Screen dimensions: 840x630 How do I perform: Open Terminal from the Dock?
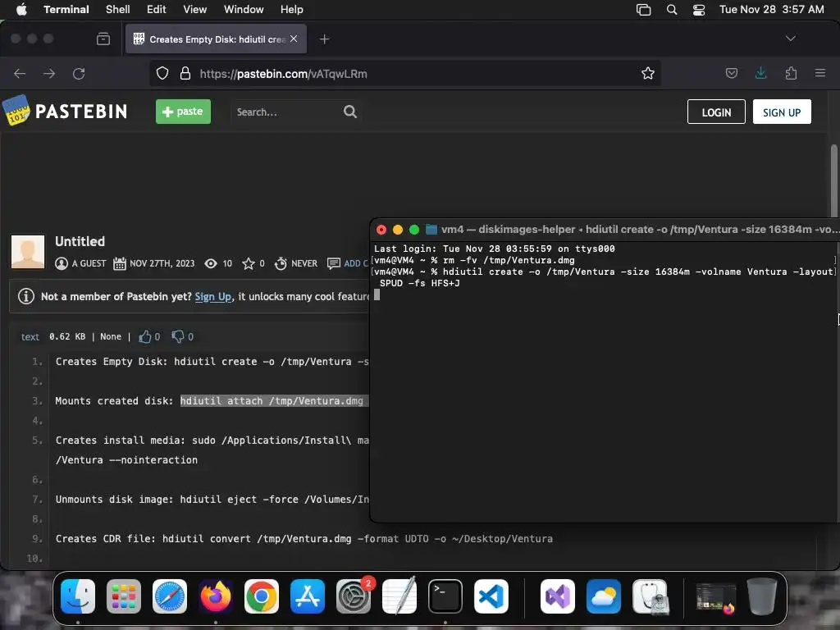click(x=445, y=596)
